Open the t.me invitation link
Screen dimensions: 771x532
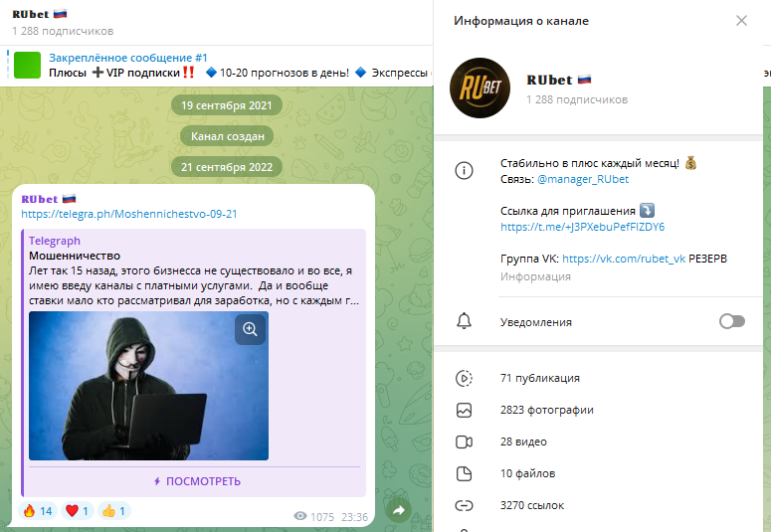582,227
